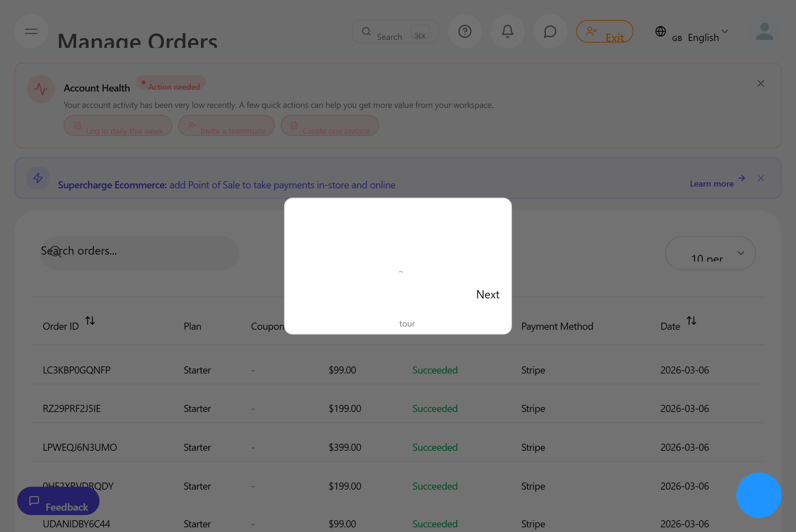Viewport: 796px width, 532px height.
Task: Open the hamburger navigation menu
Action: (31, 31)
